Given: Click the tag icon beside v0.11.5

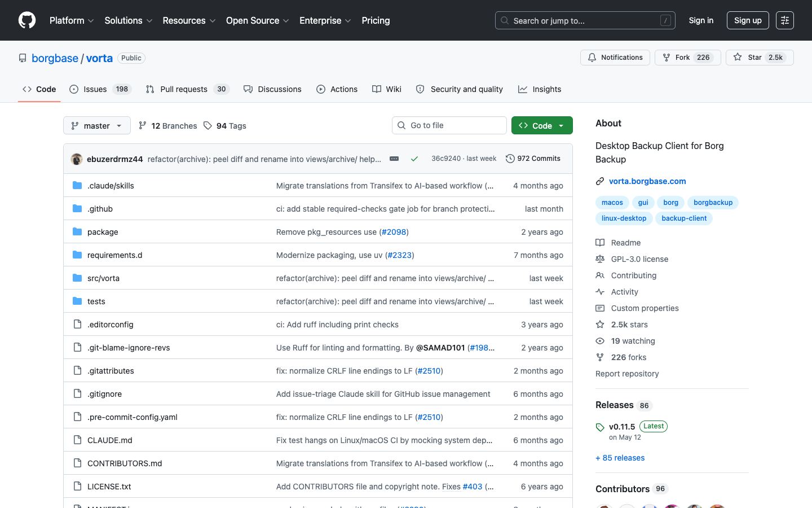Looking at the screenshot, I should (600, 427).
